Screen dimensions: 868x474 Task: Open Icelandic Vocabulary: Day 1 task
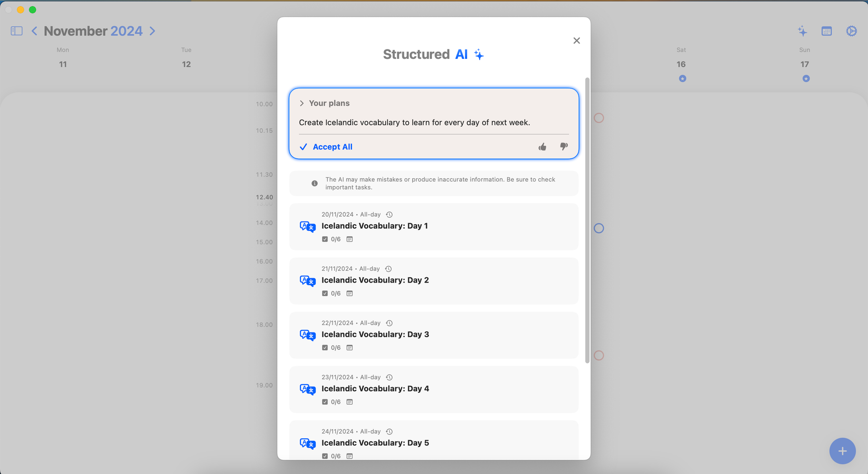[x=434, y=227]
